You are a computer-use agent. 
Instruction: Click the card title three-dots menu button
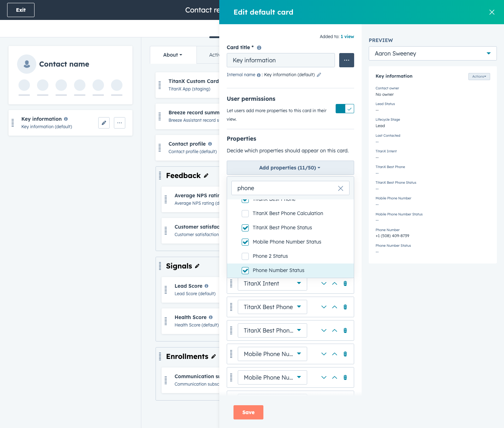click(x=347, y=60)
